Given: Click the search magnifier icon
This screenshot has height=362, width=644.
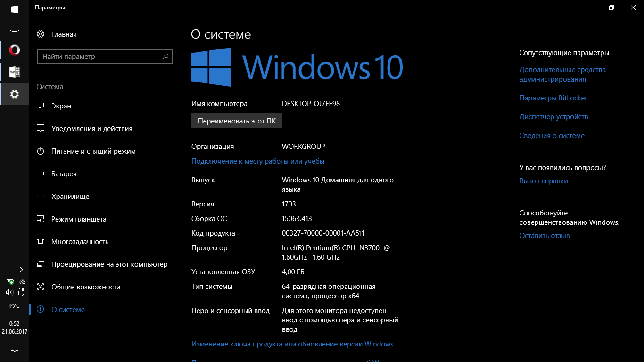Looking at the screenshot, I should click(165, 57).
